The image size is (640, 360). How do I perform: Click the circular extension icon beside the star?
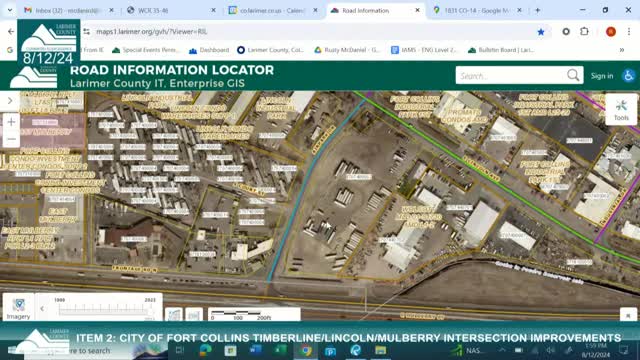(566, 31)
